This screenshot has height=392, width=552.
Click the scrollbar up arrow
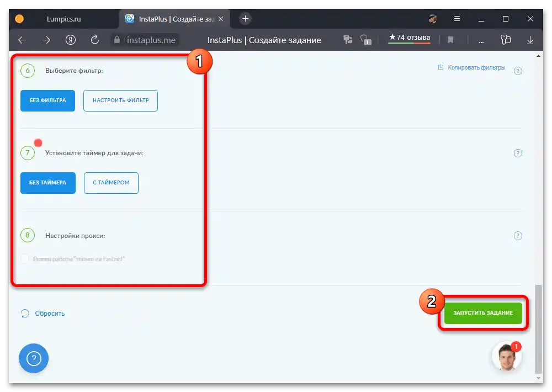tap(538, 56)
